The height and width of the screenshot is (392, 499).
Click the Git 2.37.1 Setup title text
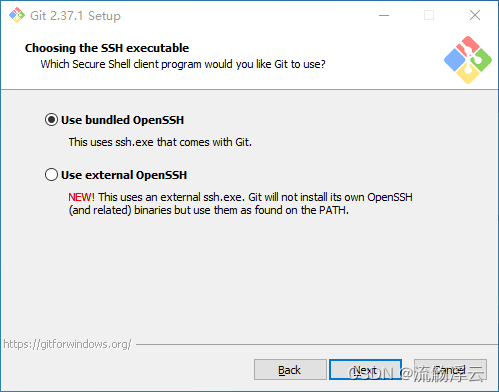75,16
